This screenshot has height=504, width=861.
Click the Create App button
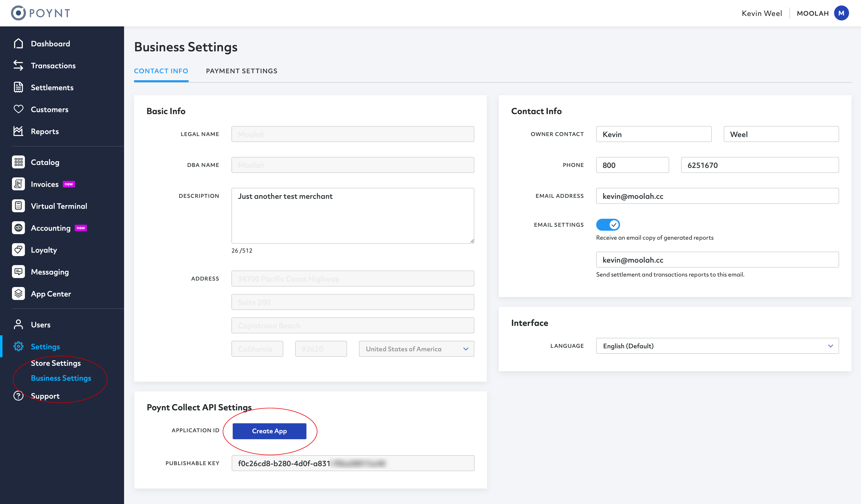269,431
